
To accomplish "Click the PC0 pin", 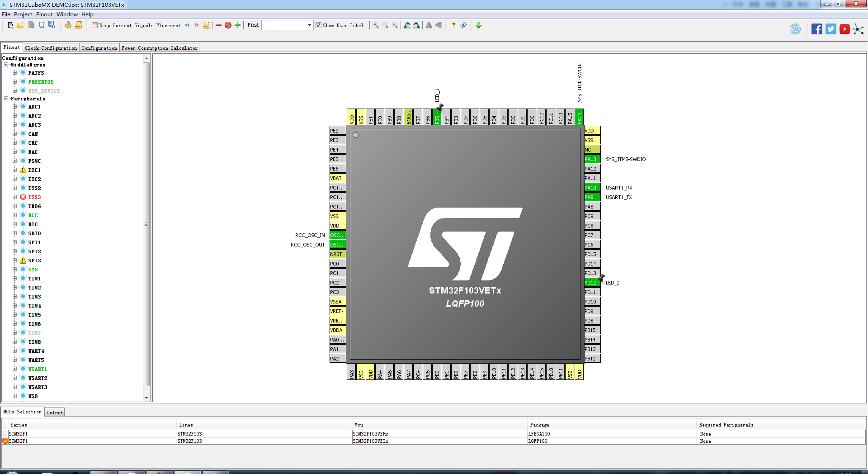I will pyautogui.click(x=338, y=264).
